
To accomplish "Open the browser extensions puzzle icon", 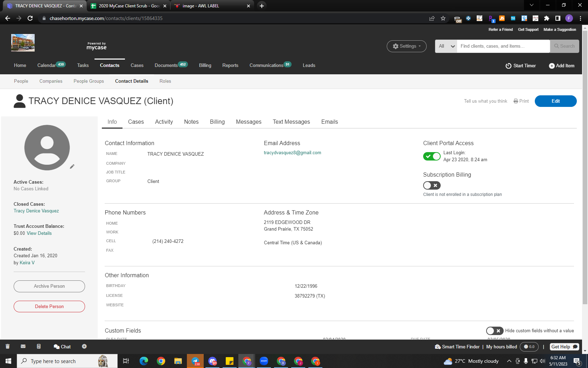I will click(547, 18).
